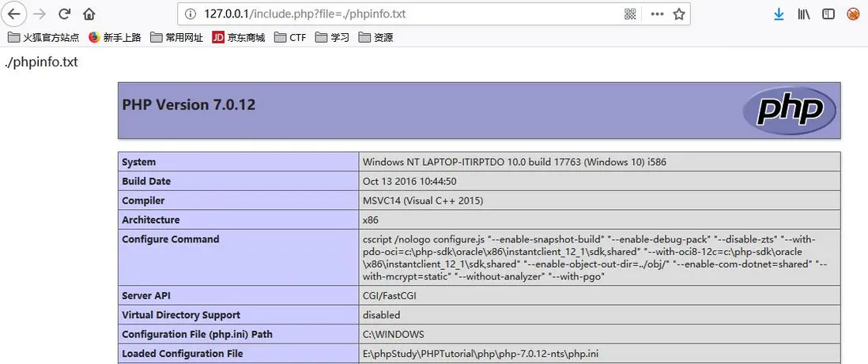Open the downloads arrow panel
Image resolution: width=868 pixels, height=364 pixels.
pos(779,14)
